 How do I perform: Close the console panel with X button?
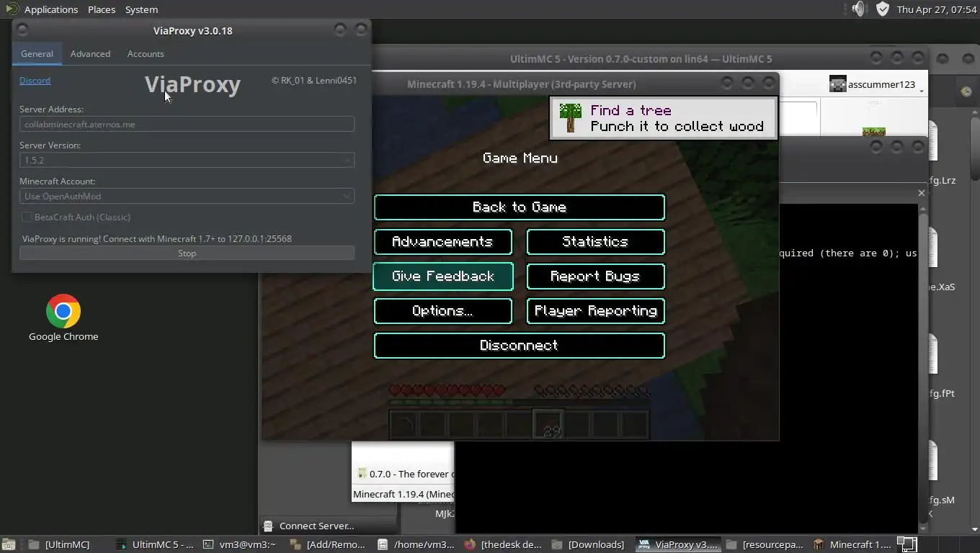click(x=921, y=193)
